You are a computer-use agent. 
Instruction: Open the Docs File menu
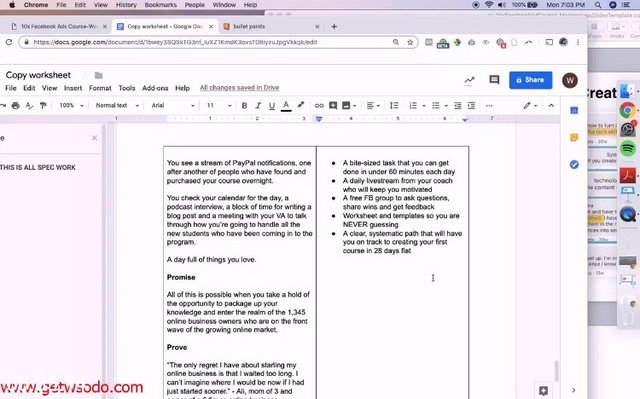[11, 88]
